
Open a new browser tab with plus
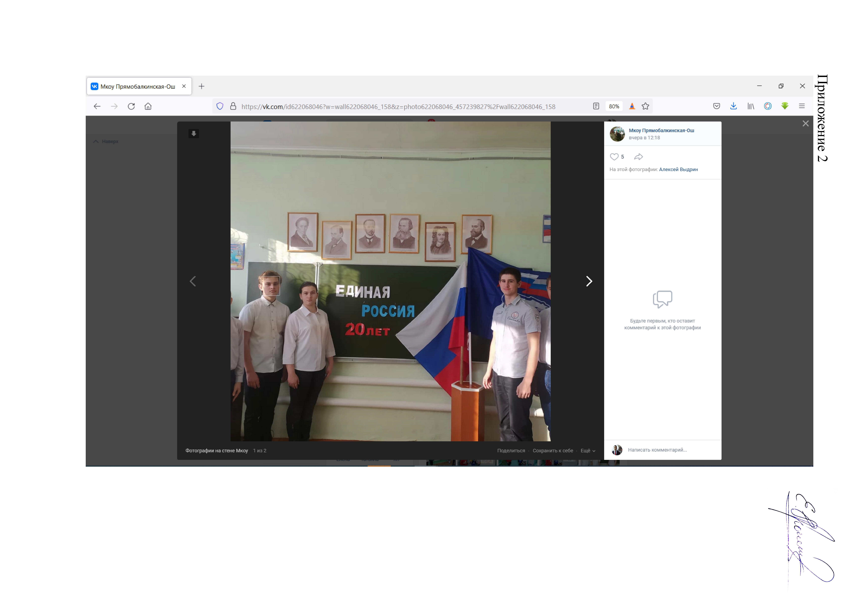(x=202, y=86)
